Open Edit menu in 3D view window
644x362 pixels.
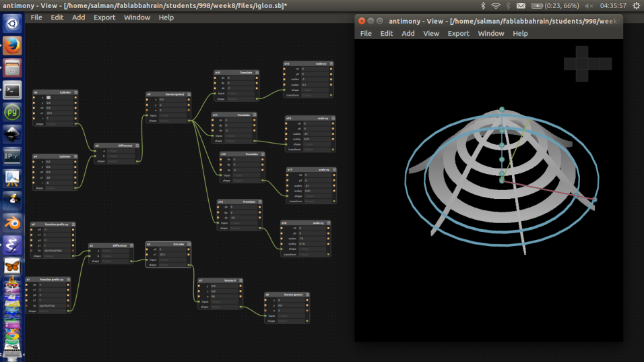tap(386, 33)
